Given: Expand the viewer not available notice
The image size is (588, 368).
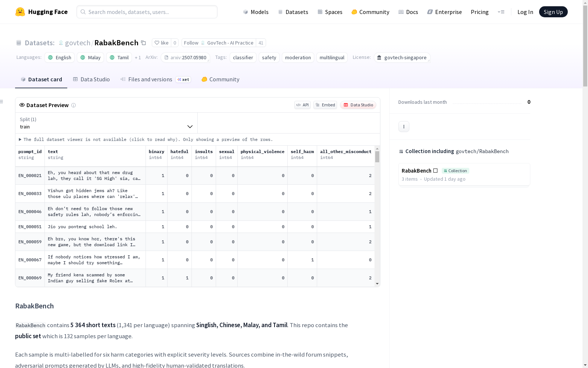Looking at the screenshot, I should point(146,139).
